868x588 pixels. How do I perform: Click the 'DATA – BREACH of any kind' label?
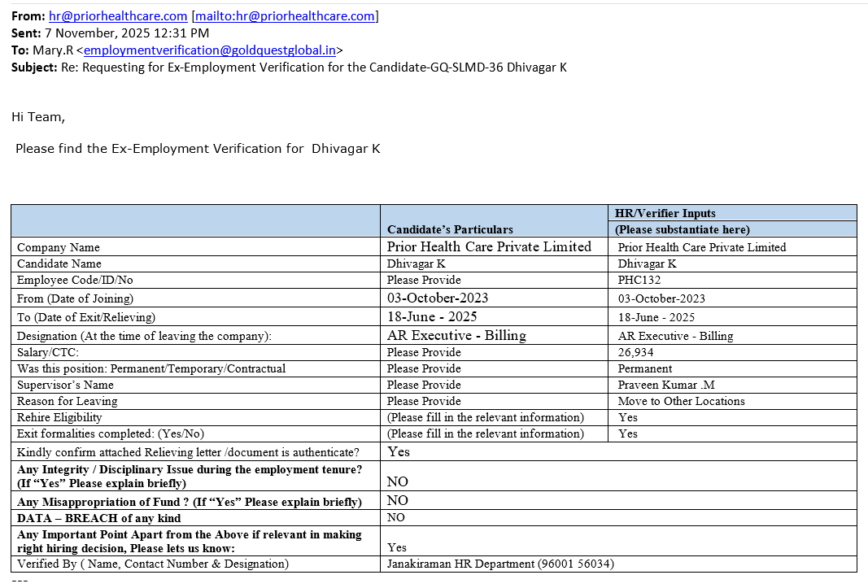tap(98, 518)
